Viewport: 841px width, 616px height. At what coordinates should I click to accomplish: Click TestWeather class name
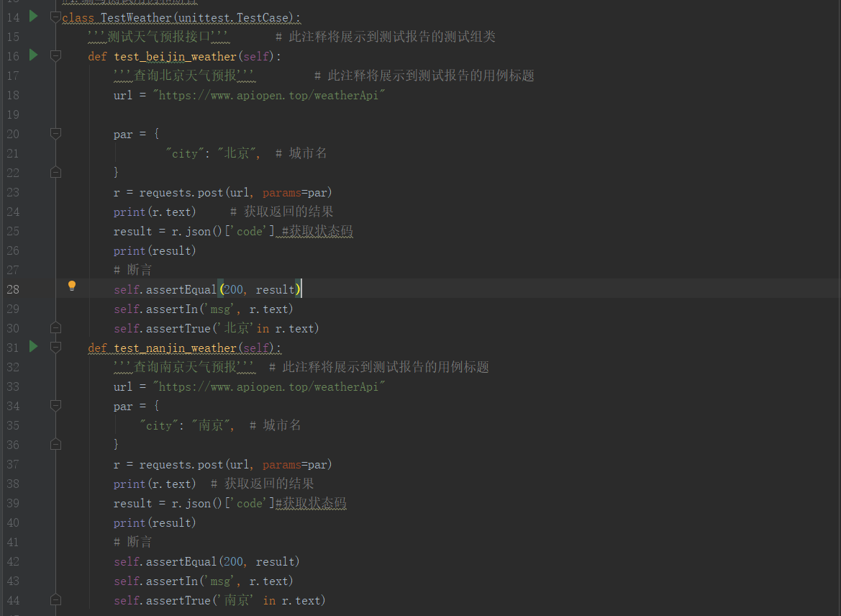tap(136, 18)
